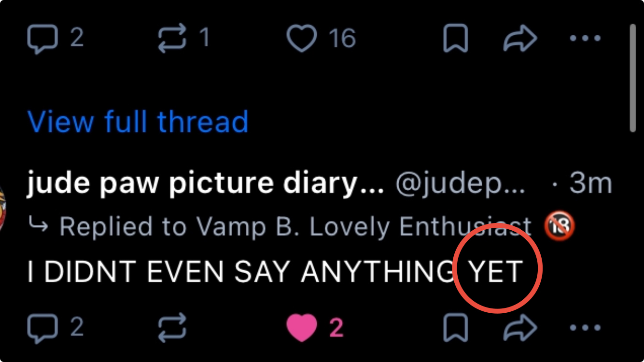Unlike jude paw's post with pink heart
Viewport: 644px width, 362px height.
302,328
